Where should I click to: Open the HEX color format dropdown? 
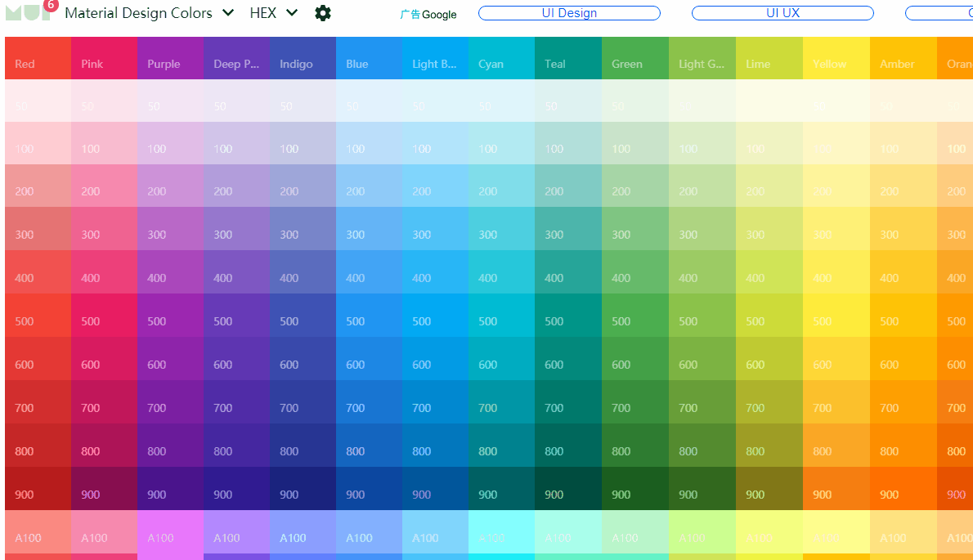(x=263, y=13)
